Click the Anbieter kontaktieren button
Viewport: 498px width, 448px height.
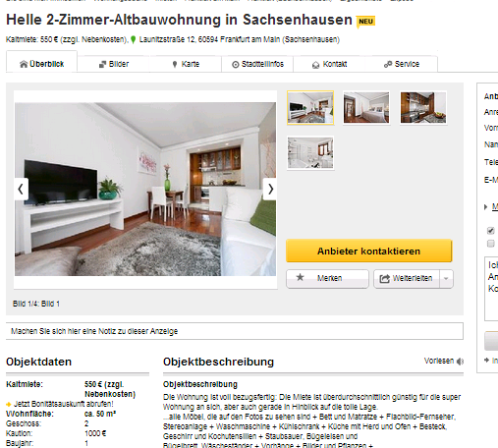tap(369, 251)
